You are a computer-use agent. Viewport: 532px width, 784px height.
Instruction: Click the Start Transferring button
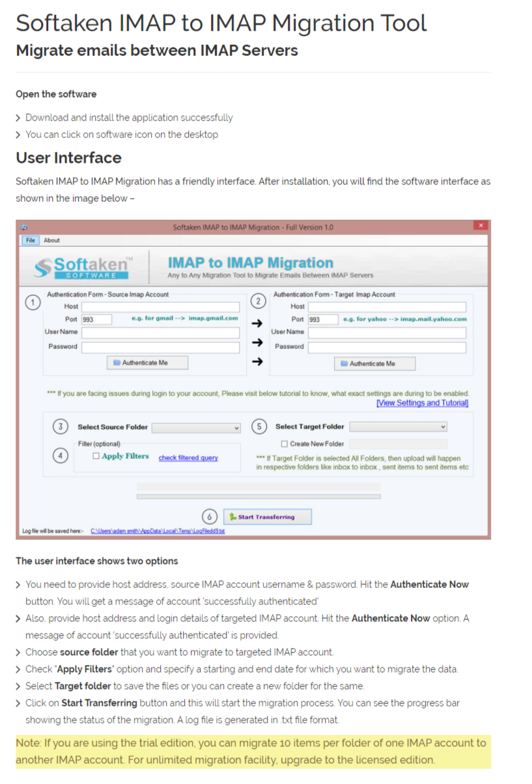[267, 517]
